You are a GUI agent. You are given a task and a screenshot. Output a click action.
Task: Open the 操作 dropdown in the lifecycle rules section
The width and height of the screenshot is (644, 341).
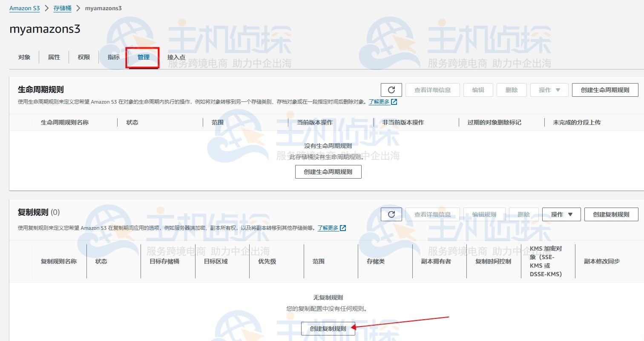coord(549,90)
